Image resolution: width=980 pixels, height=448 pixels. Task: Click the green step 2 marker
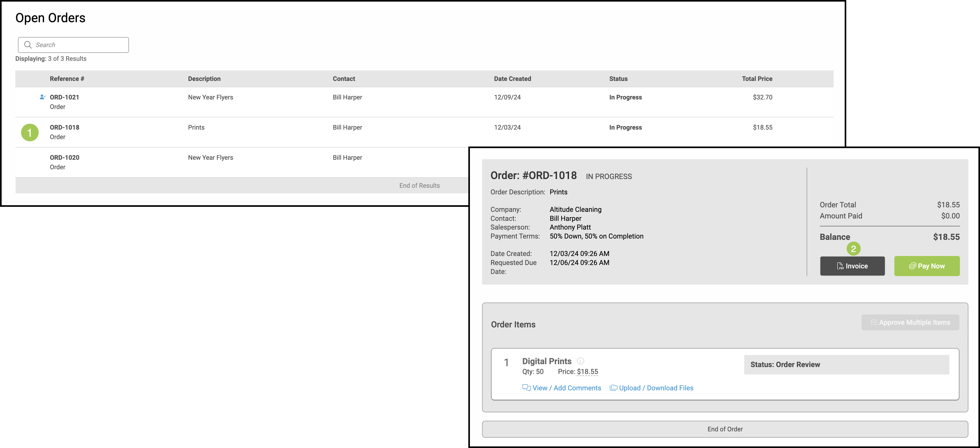tap(853, 249)
